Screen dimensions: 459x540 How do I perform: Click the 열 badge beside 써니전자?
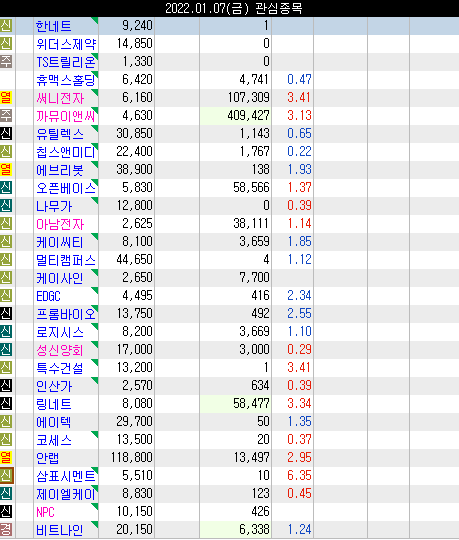6,98
